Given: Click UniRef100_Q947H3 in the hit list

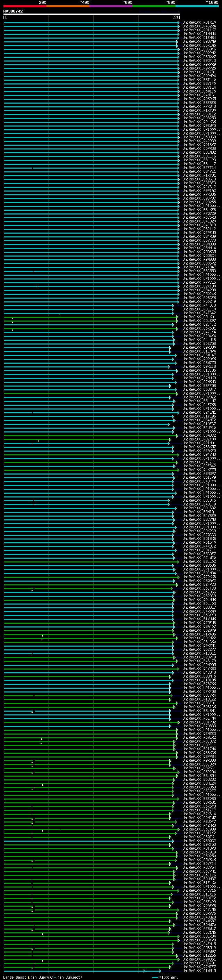Looking at the screenshot, I should pyautogui.click(x=199, y=455).
